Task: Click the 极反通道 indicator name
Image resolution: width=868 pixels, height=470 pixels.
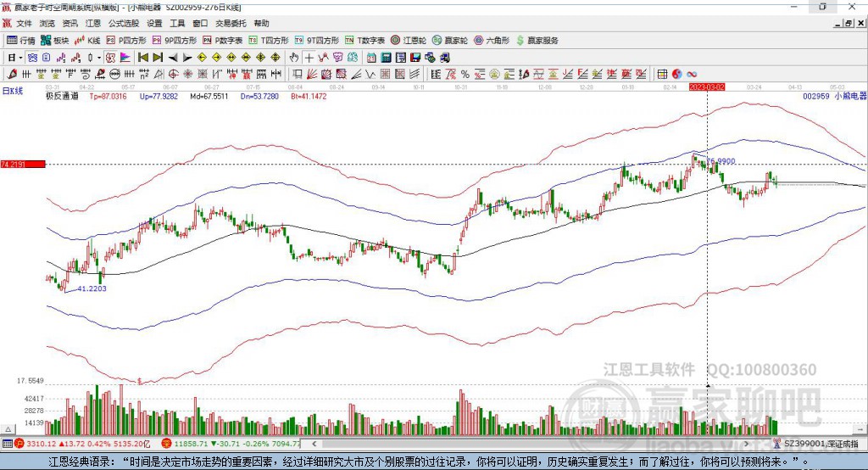Action: [62, 97]
